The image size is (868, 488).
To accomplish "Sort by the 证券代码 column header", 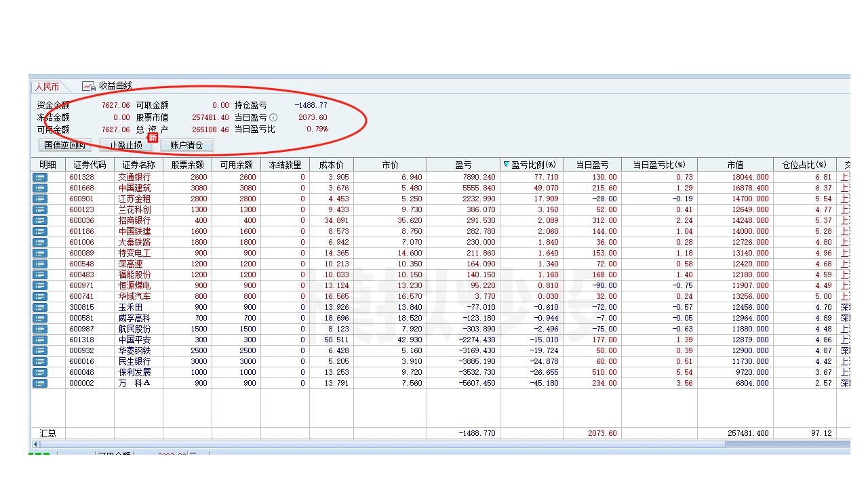I will pos(90,165).
